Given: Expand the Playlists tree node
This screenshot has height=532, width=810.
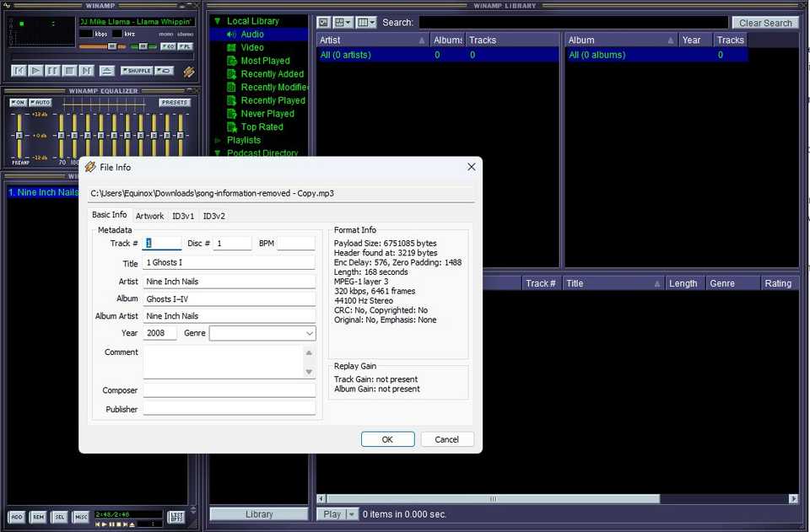Looking at the screenshot, I should click(218, 140).
